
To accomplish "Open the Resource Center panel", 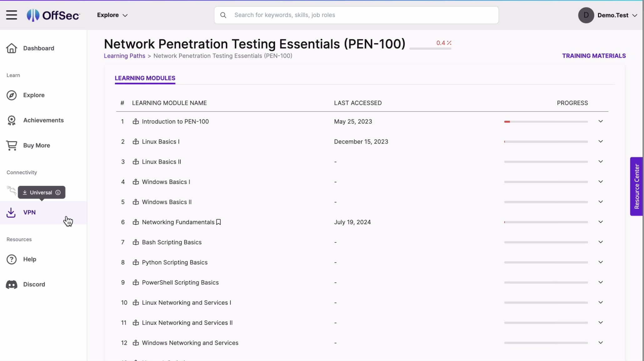I will click(x=637, y=186).
